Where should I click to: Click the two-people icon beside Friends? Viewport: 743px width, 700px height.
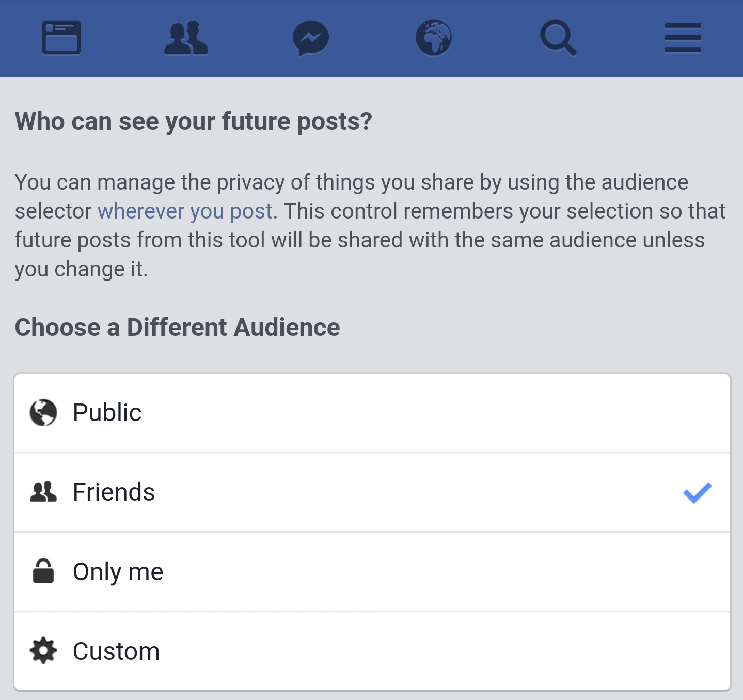click(44, 491)
